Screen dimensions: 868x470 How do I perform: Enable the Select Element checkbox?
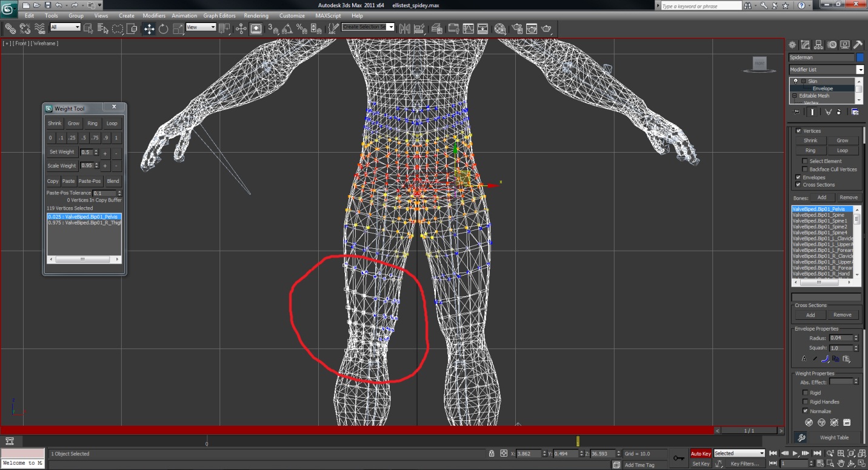click(805, 161)
